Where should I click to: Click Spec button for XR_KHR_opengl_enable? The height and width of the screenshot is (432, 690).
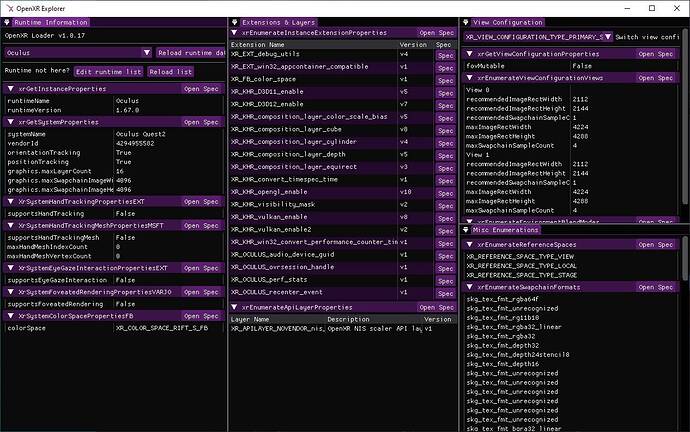(446, 194)
